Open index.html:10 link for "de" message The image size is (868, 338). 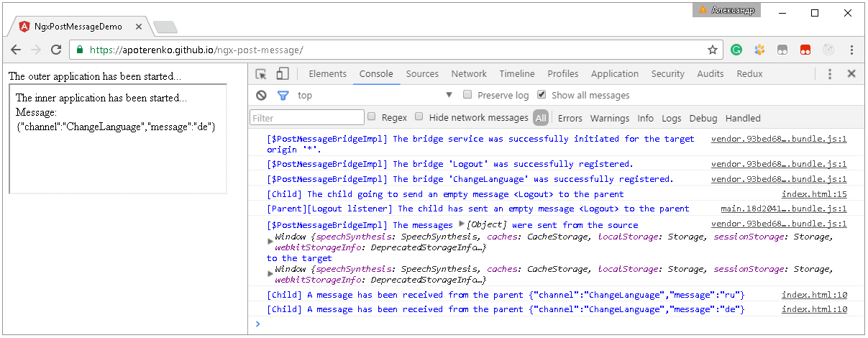click(815, 309)
